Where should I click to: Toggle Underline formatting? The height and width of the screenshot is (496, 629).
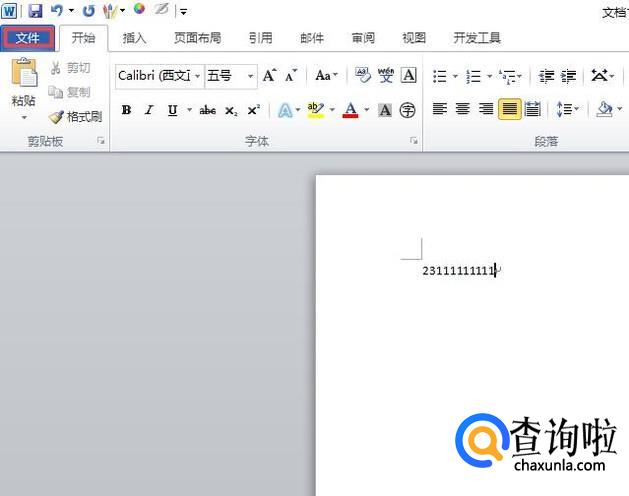point(172,110)
